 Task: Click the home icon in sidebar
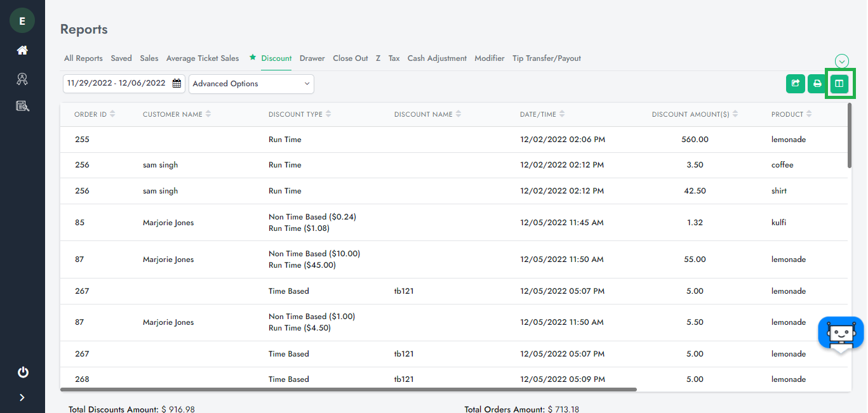point(22,50)
